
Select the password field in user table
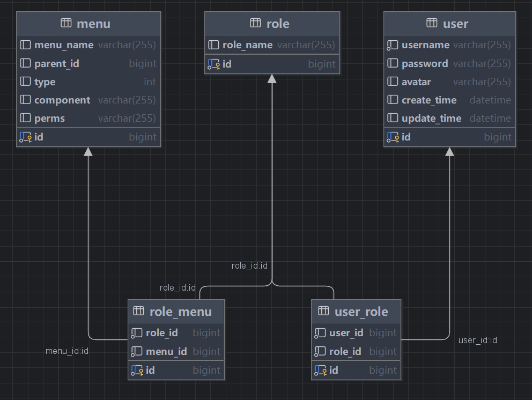[x=449, y=63]
